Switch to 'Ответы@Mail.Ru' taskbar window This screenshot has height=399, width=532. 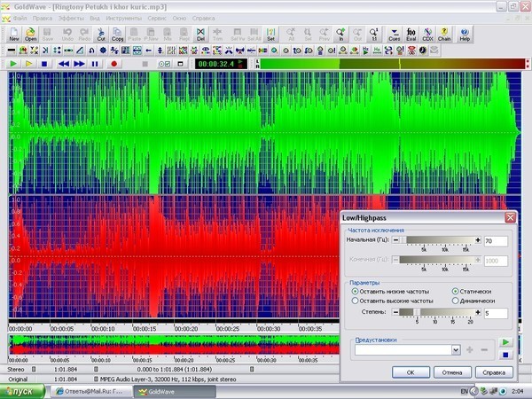pyautogui.click(x=91, y=392)
